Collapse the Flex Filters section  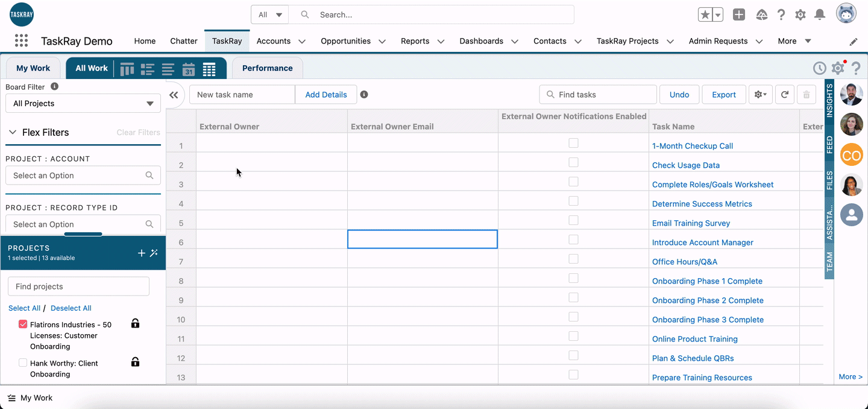[12, 133]
